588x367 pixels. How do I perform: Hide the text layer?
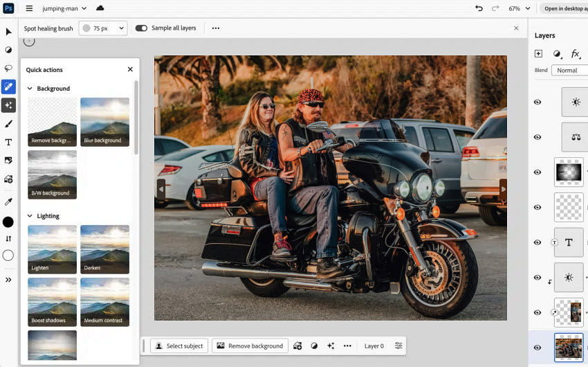(x=538, y=242)
